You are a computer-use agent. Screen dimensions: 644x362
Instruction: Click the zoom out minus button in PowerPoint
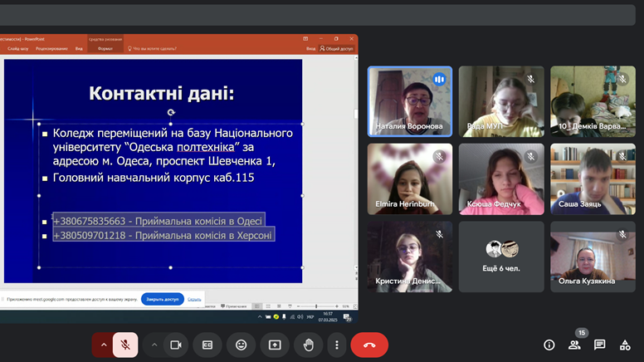pyautogui.click(x=298, y=306)
